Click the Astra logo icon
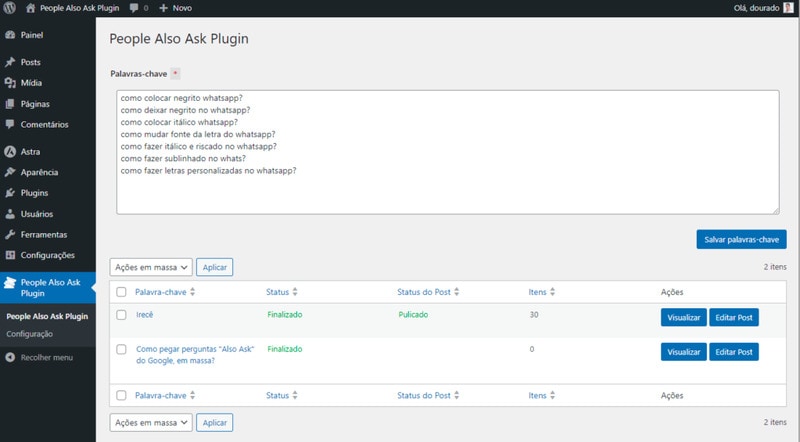This screenshot has height=442, width=800. 10,152
